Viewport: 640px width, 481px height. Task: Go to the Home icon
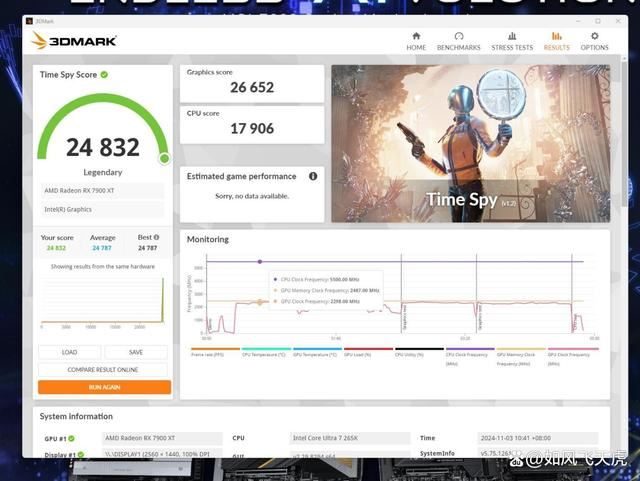coord(416,36)
